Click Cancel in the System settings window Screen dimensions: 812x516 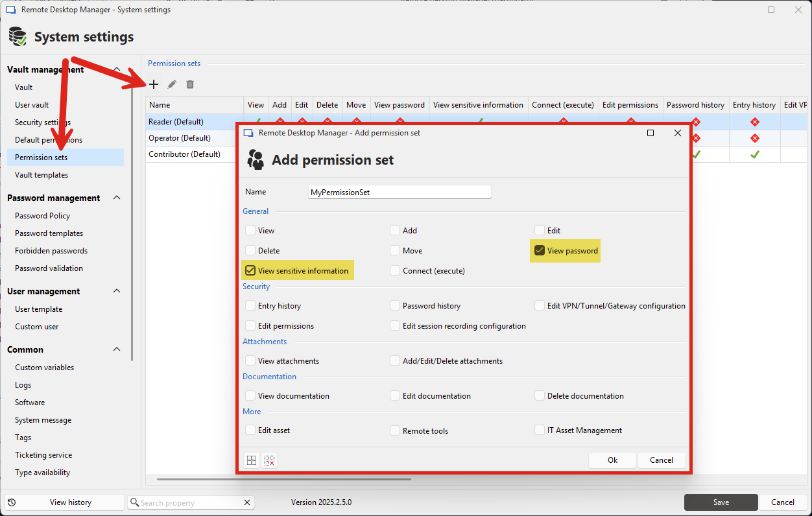783,502
